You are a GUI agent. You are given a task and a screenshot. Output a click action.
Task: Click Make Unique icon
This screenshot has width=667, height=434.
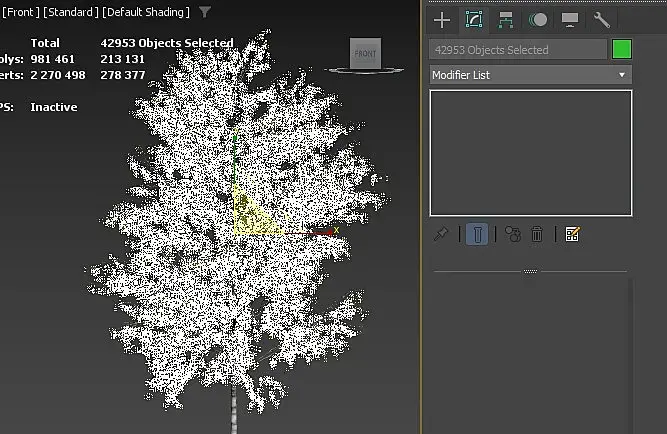(x=513, y=234)
